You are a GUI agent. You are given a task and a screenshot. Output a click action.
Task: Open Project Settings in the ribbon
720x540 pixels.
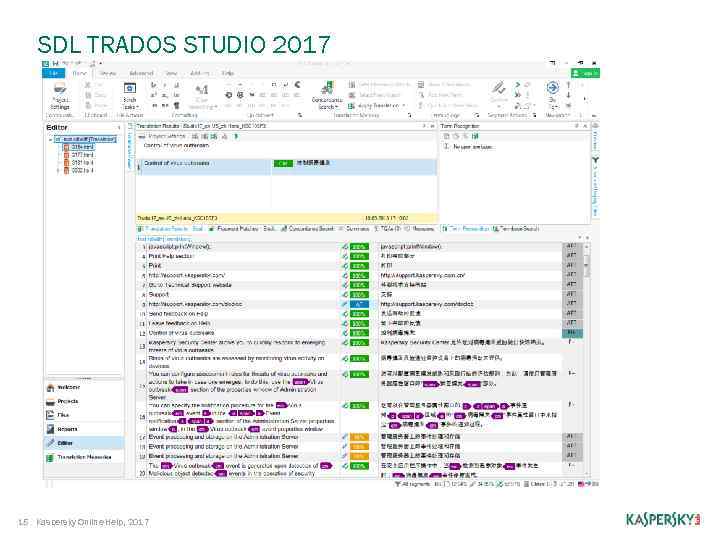coord(60,96)
